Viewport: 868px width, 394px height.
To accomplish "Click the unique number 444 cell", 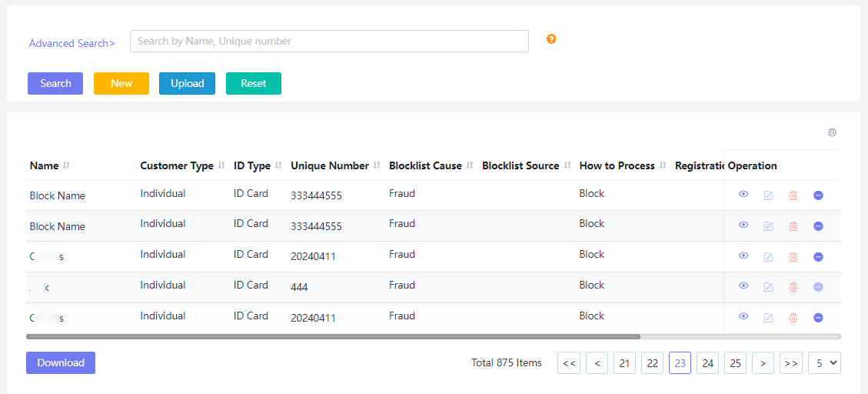I will point(299,287).
